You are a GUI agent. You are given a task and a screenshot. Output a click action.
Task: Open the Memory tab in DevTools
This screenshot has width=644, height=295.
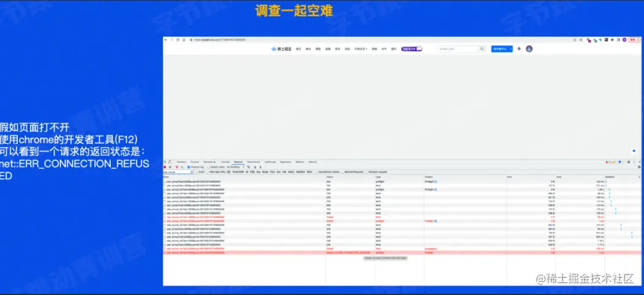pos(300,162)
